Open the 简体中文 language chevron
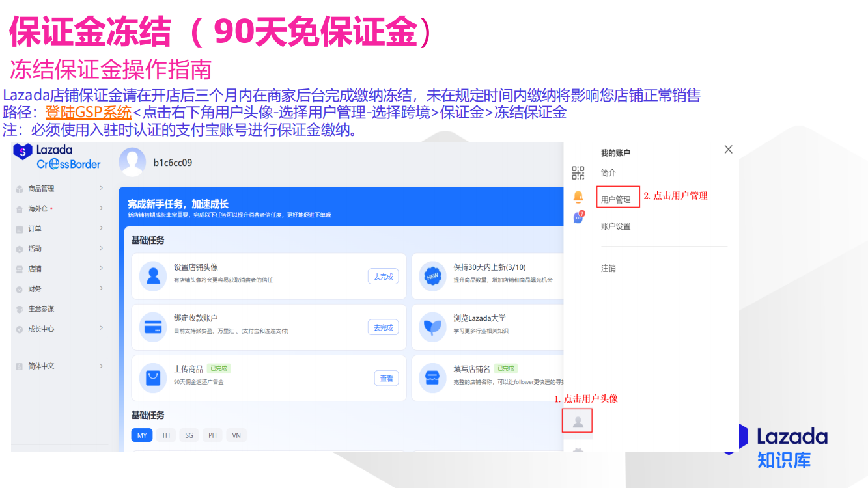Image resolution: width=868 pixels, height=488 pixels. click(101, 366)
